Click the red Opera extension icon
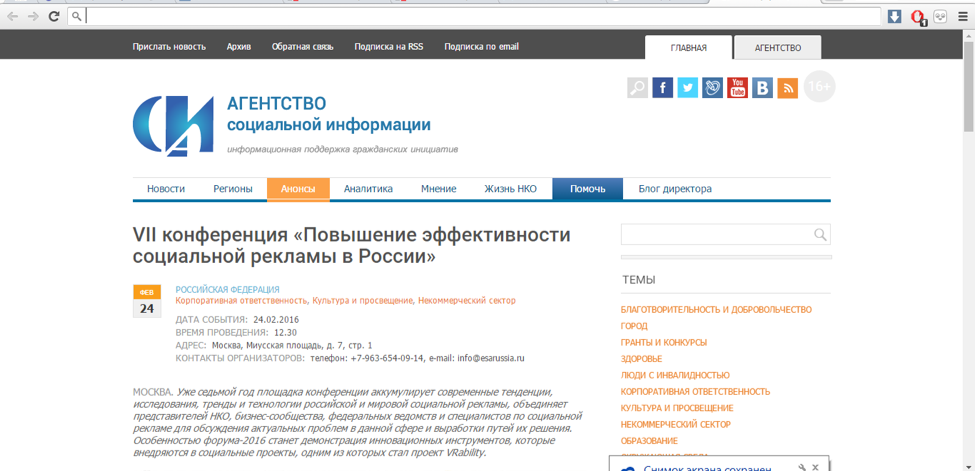This screenshot has width=975, height=471. coord(917,17)
